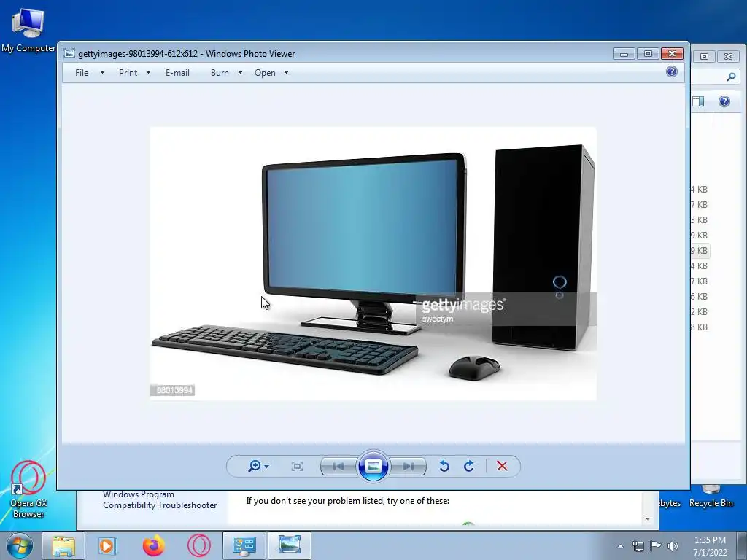The height and width of the screenshot is (560, 747).
Task: Go to the next photo
Action: click(x=409, y=467)
